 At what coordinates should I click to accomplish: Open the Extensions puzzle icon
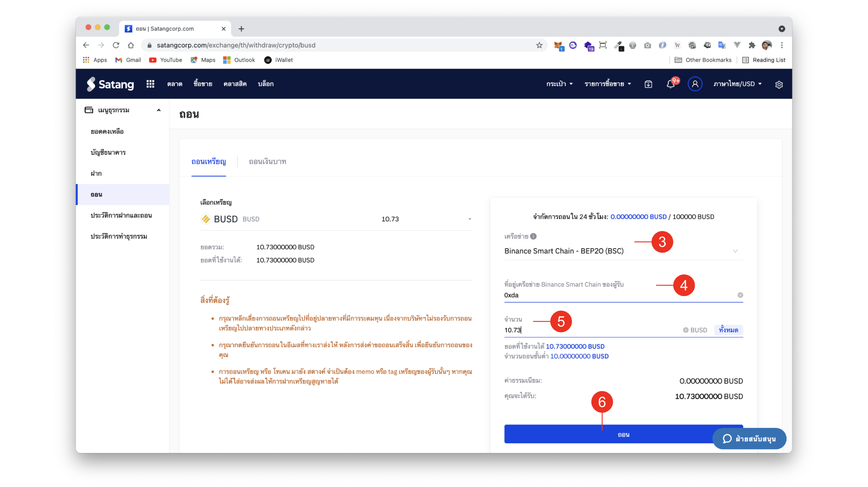click(752, 45)
